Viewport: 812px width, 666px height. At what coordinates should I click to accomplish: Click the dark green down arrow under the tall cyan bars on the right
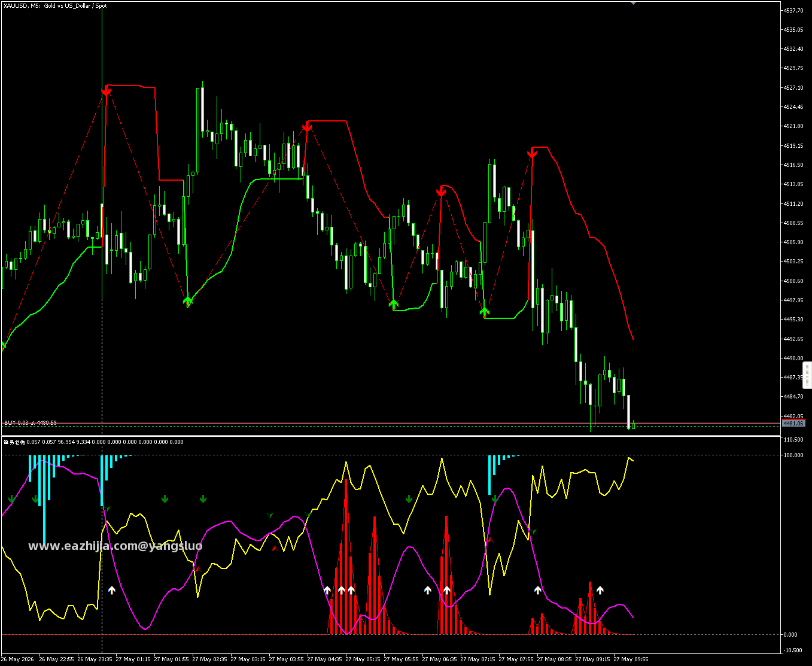pos(495,498)
